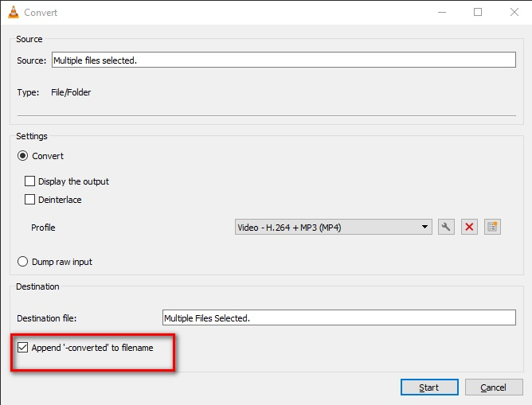Image resolution: width=532 pixels, height=405 pixels.
Task: Uncheck Append '-converted' to filename
Action: [23, 347]
